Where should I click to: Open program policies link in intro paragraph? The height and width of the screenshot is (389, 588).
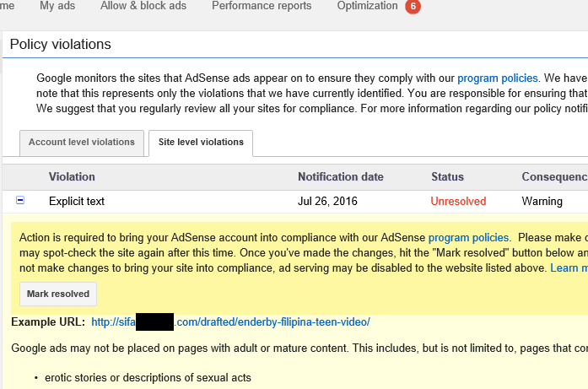(x=497, y=78)
